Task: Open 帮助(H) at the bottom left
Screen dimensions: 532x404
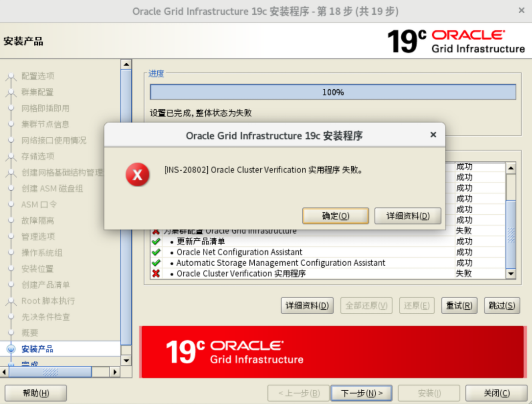Action: (x=36, y=393)
